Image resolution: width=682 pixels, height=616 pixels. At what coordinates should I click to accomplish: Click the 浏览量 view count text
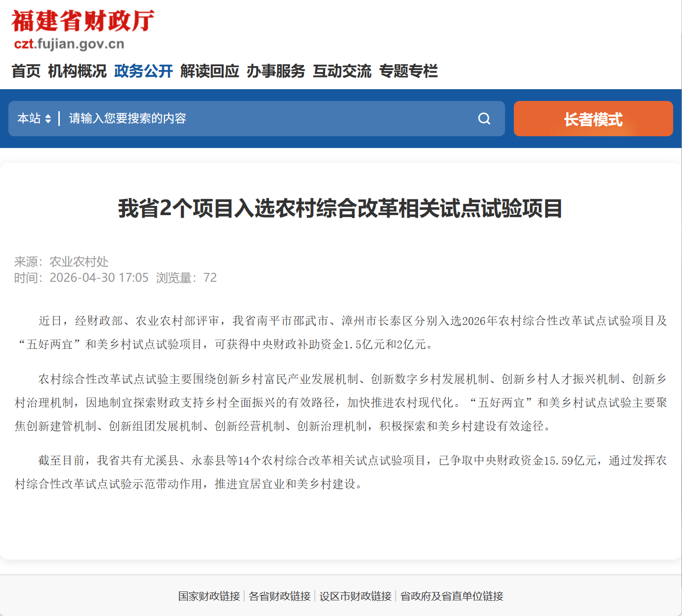pos(186,278)
